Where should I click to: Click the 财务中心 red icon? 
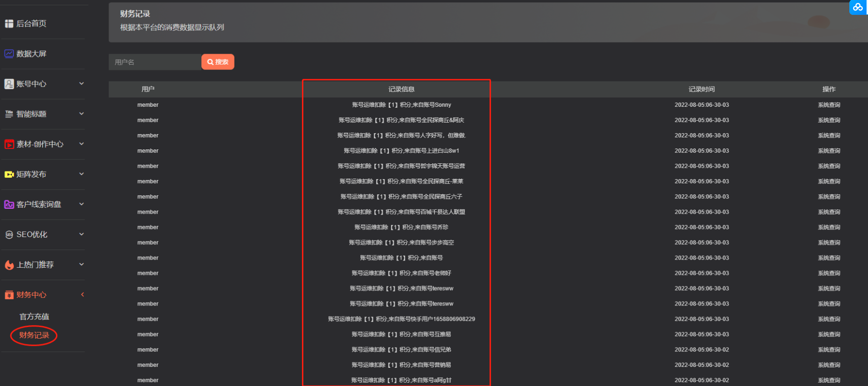9,295
